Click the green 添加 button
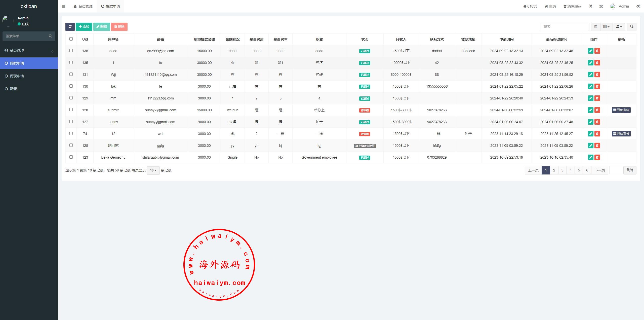 [84, 27]
